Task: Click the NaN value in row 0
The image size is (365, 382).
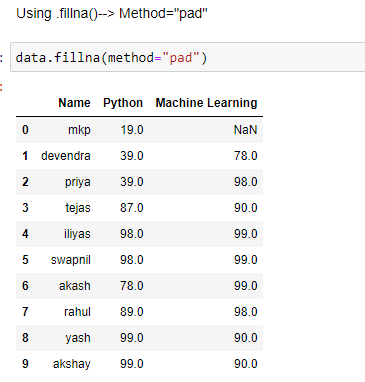Action: tap(245, 130)
